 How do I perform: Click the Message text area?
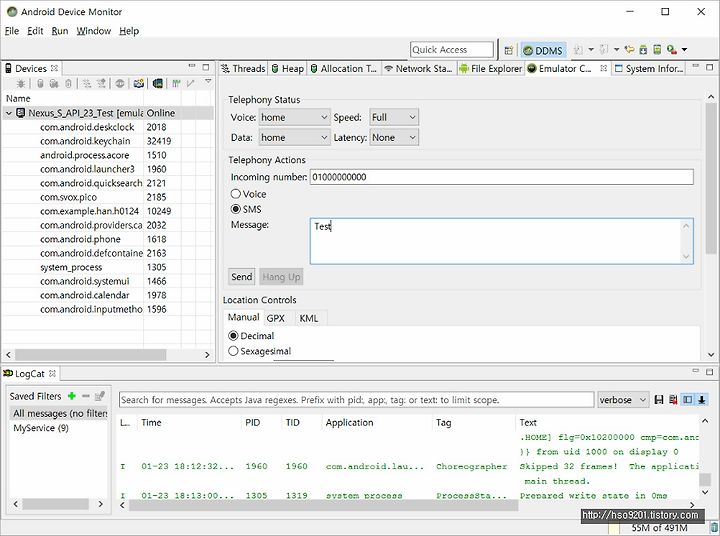pyautogui.click(x=501, y=241)
